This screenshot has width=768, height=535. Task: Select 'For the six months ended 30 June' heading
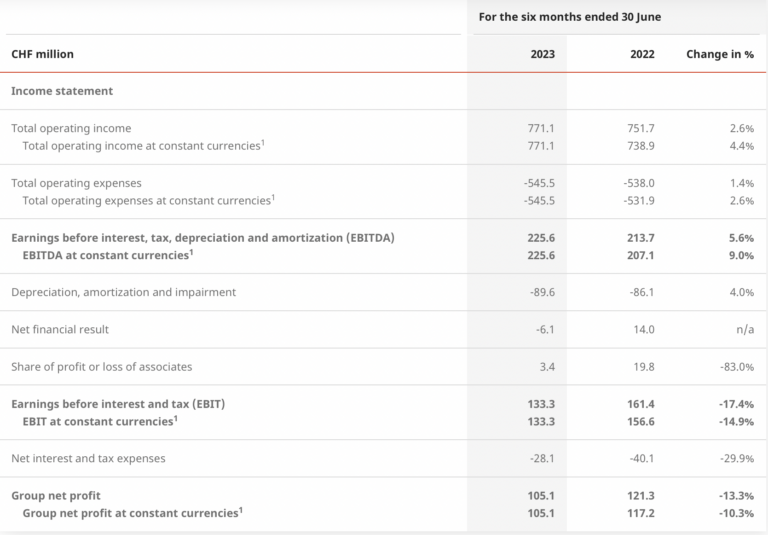click(569, 17)
